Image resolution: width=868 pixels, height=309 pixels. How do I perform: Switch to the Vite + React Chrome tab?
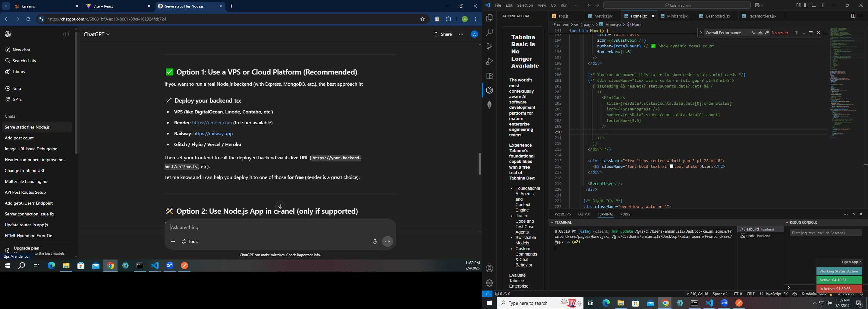(118, 6)
